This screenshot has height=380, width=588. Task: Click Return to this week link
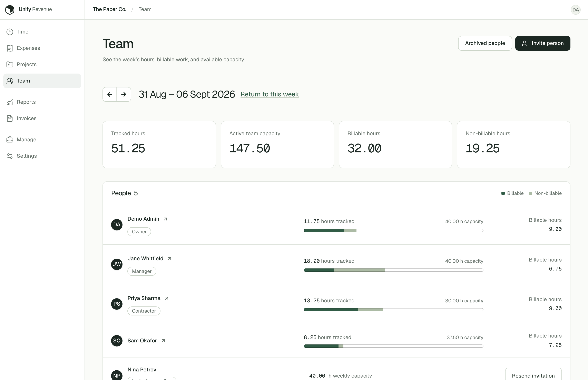tap(269, 94)
